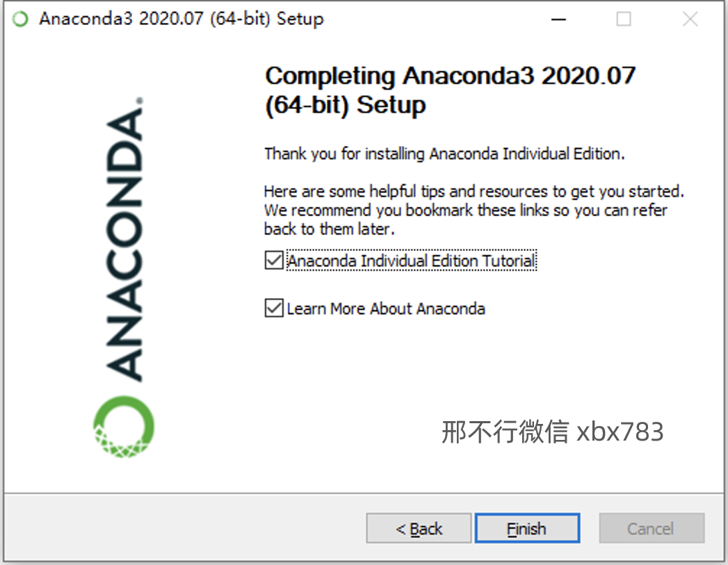Click the registered trademark dot above ANACONDA
The height and width of the screenshot is (565, 728).
click(139, 100)
